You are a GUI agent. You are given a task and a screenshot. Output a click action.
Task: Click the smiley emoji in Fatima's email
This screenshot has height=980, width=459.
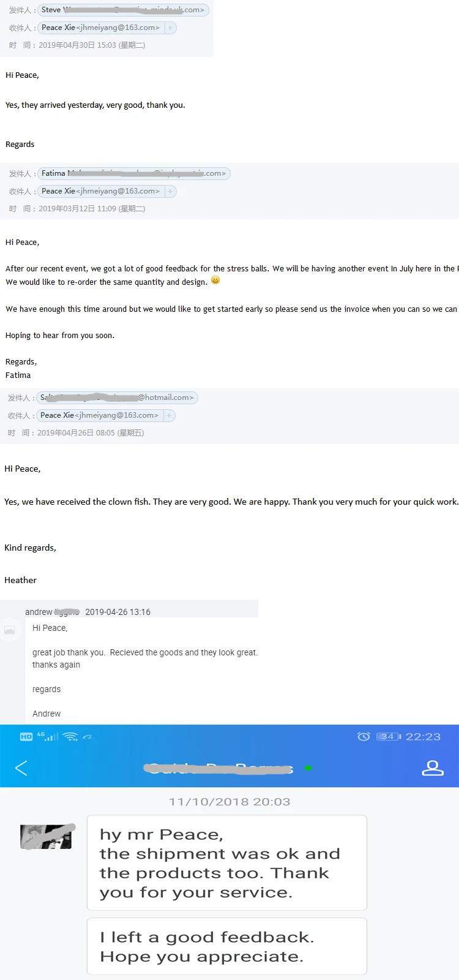pos(215,281)
